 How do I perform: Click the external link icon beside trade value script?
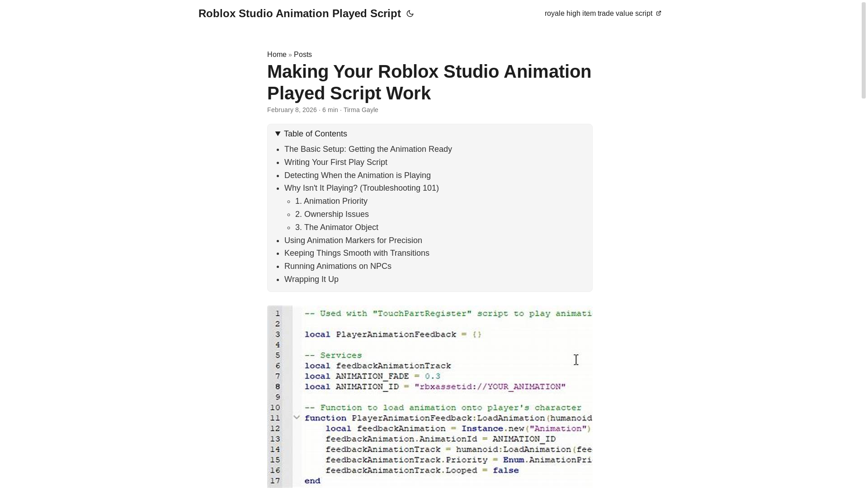(x=658, y=14)
